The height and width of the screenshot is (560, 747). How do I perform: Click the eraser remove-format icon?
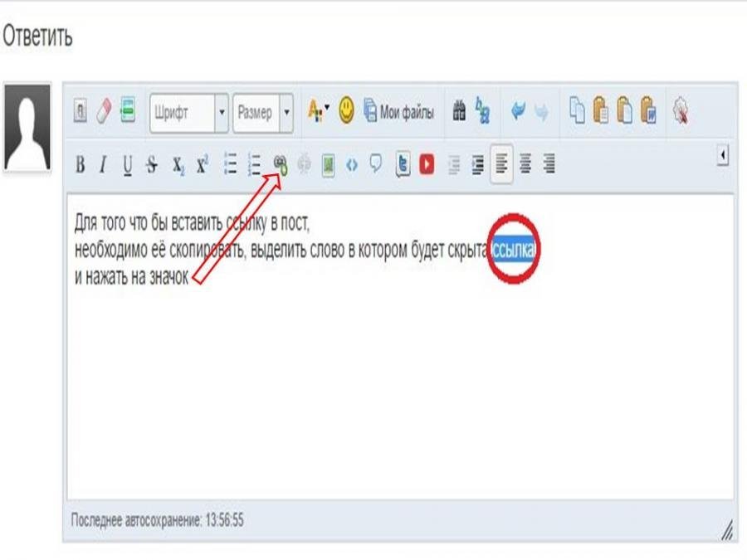tap(104, 111)
